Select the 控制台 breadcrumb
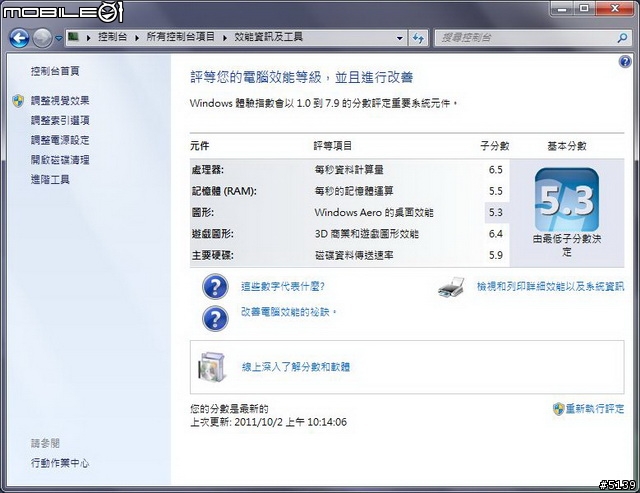The width and height of the screenshot is (640, 493). (x=112, y=37)
